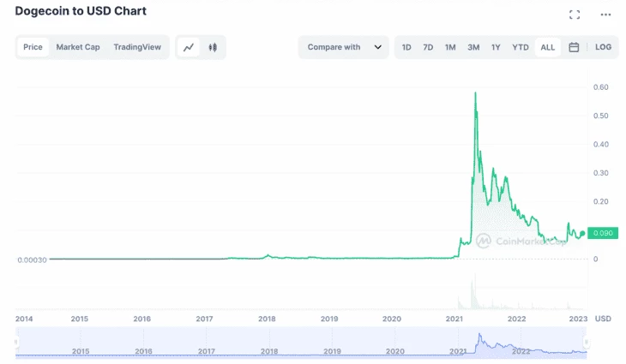The image size is (626, 364).
Task: Click the USD currency label under the y-axis
Action: pyautogui.click(x=603, y=319)
